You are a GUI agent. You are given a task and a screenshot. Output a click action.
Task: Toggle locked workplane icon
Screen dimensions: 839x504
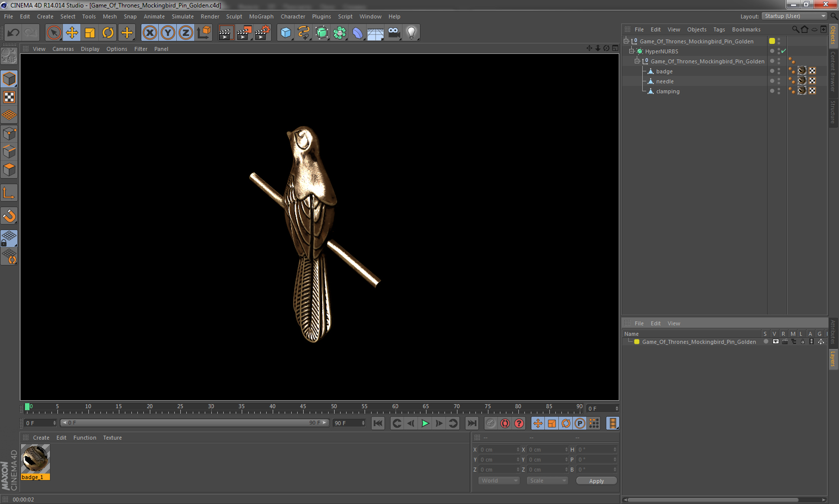tap(9, 239)
